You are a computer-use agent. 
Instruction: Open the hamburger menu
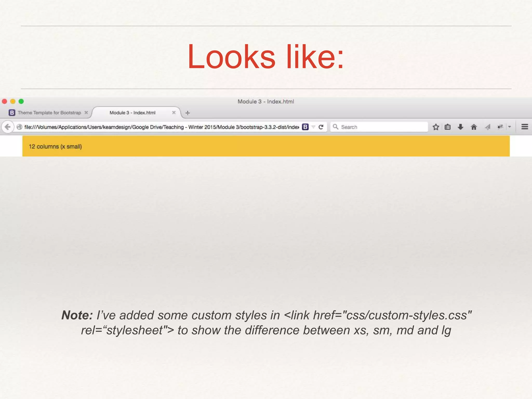pos(524,127)
